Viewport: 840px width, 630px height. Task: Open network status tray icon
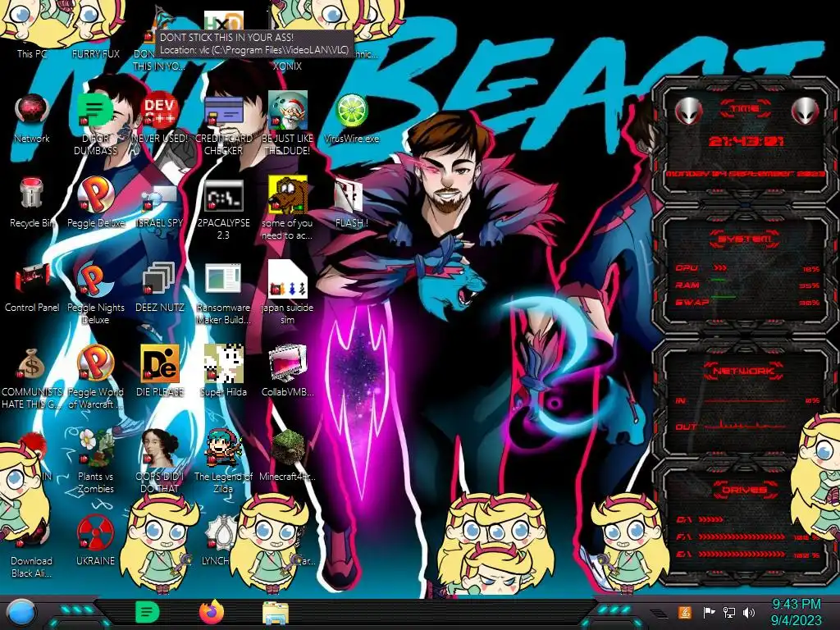point(729,612)
